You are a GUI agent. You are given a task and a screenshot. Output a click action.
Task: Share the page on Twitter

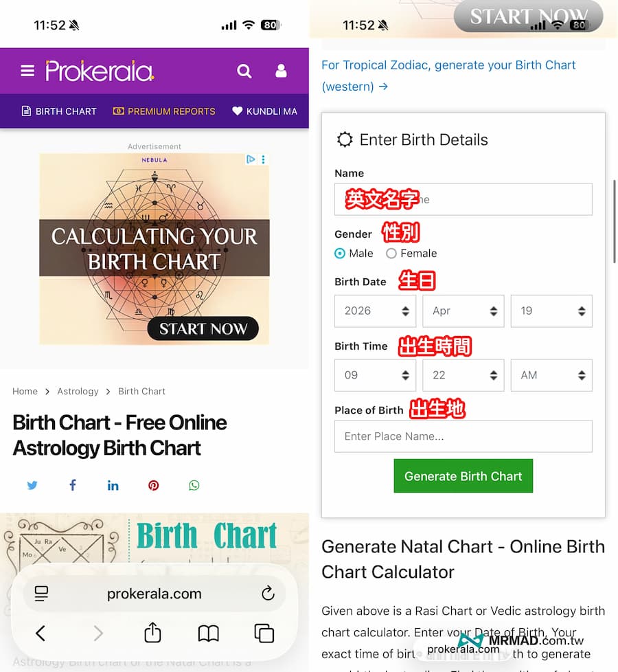32,486
